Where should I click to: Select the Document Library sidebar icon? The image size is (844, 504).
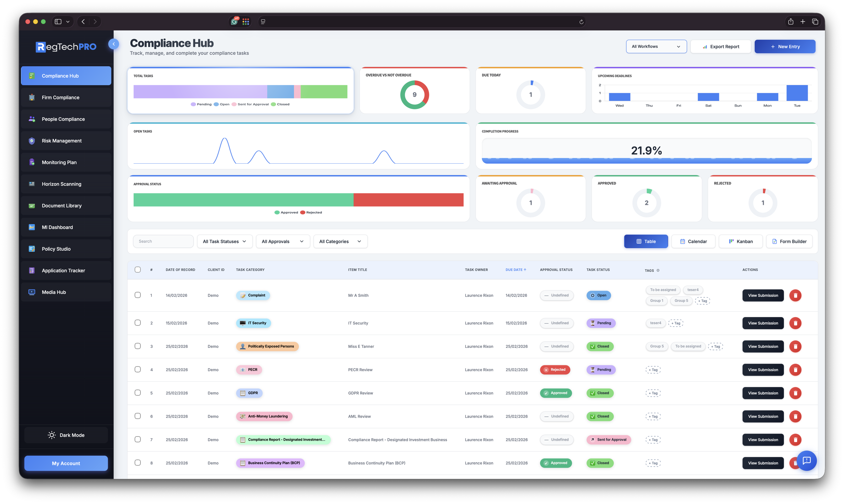[x=32, y=205]
